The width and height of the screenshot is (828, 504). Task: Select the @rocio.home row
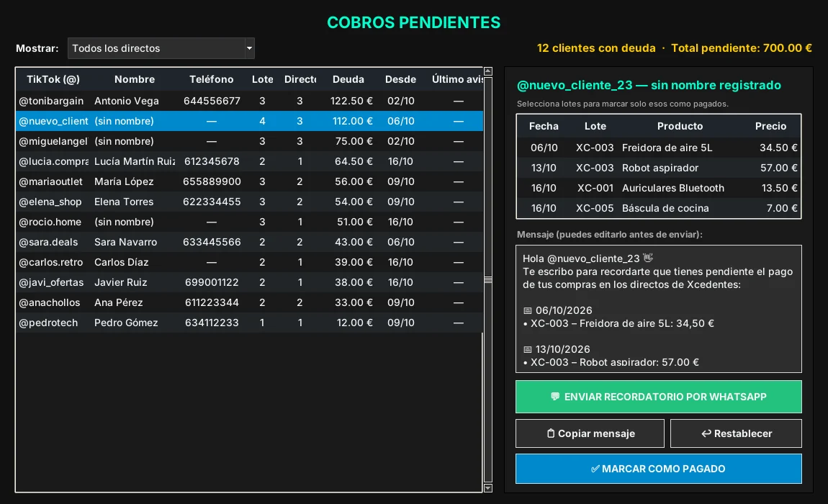pyautogui.click(x=249, y=222)
